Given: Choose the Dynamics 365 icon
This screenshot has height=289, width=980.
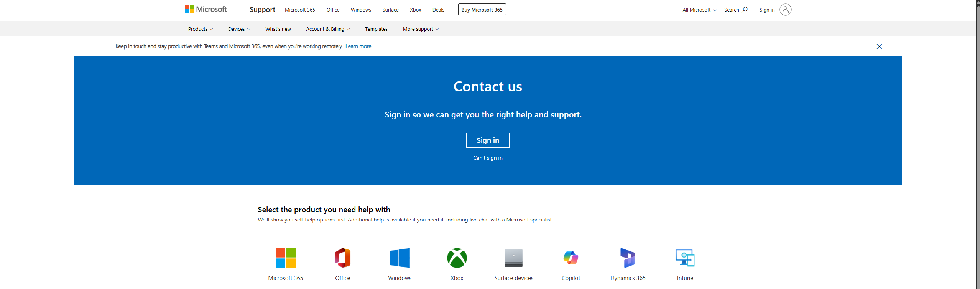Looking at the screenshot, I should 628,258.
